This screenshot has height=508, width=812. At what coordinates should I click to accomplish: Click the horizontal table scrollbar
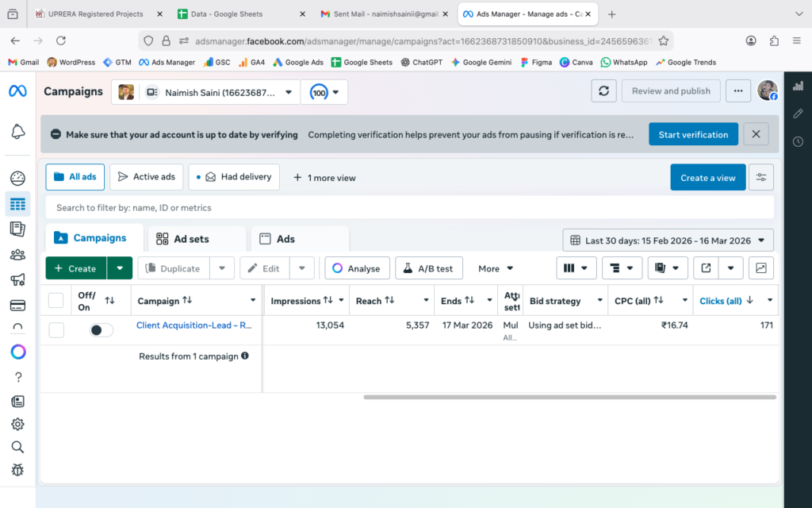569,397
